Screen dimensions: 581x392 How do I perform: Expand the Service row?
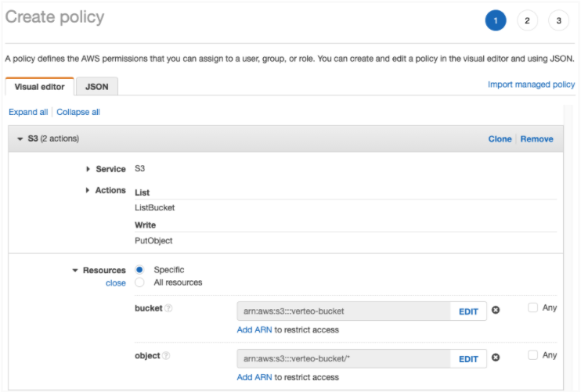(x=88, y=169)
